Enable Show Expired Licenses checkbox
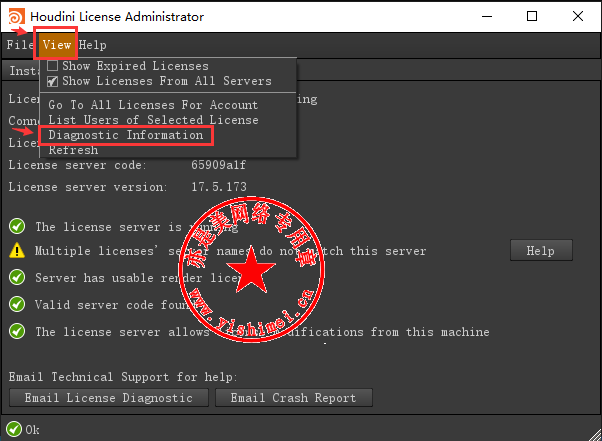602x441 pixels. tap(52, 66)
